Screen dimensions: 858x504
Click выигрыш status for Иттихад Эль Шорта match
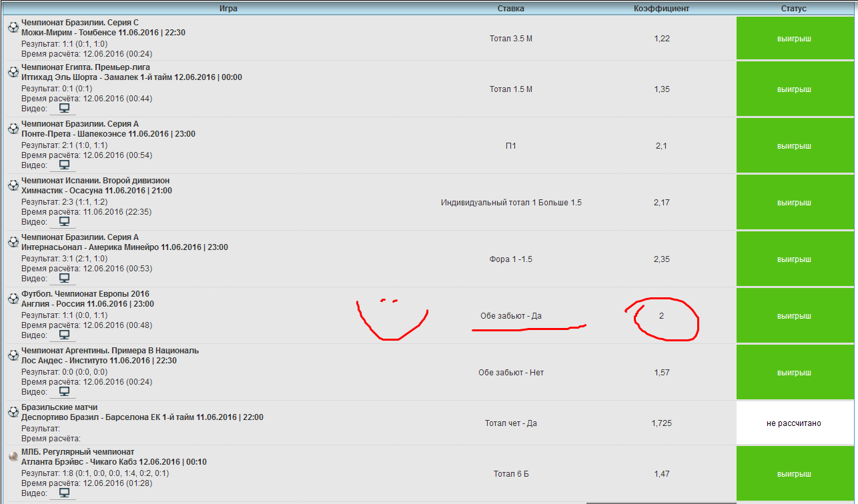pyautogui.click(x=795, y=89)
